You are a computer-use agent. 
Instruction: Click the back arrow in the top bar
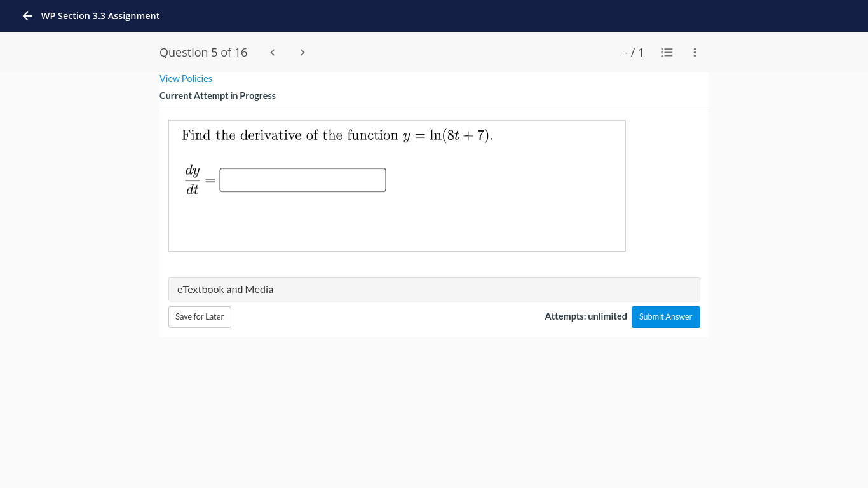point(27,16)
